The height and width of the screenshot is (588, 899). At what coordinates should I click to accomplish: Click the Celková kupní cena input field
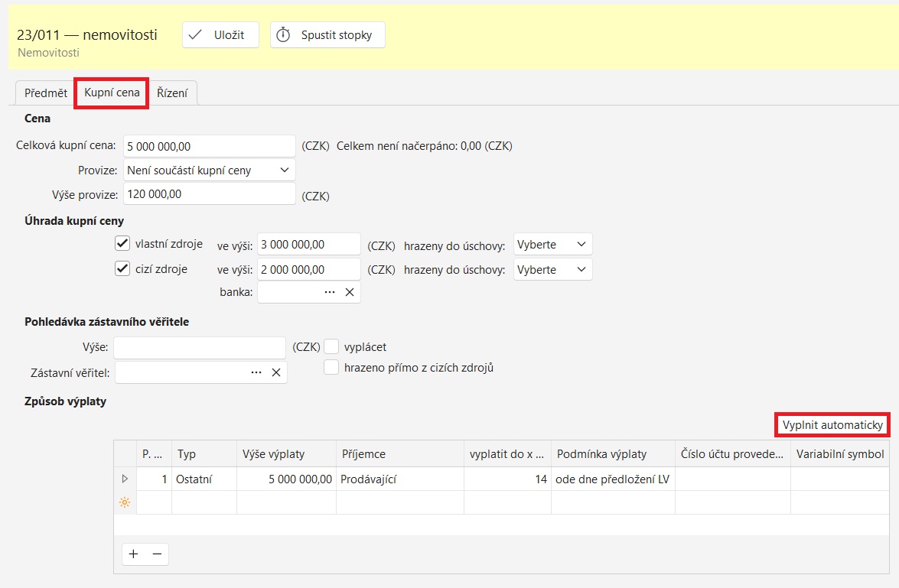pyautogui.click(x=209, y=146)
